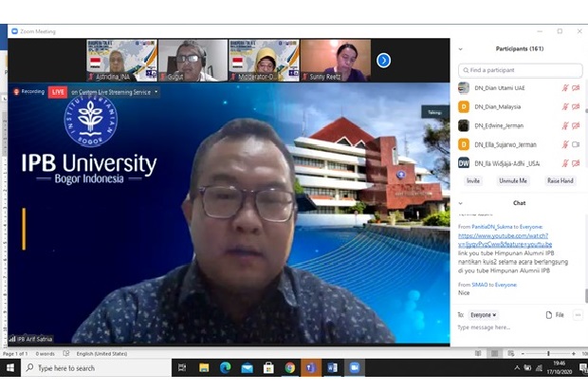Click the Zoom Meeting app icon in the title bar
Viewport: 588px width, 392px height.
(14, 31)
